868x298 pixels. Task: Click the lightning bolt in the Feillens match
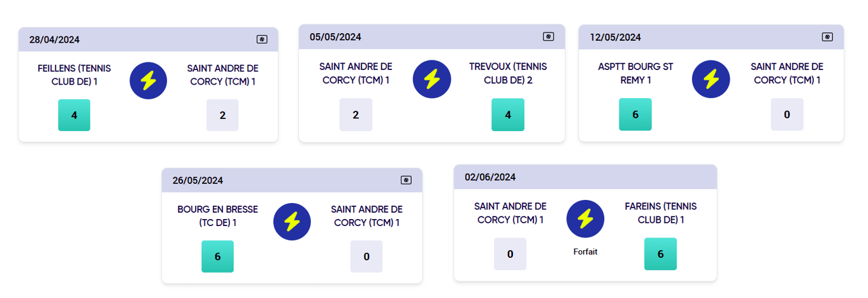click(x=148, y=80)
